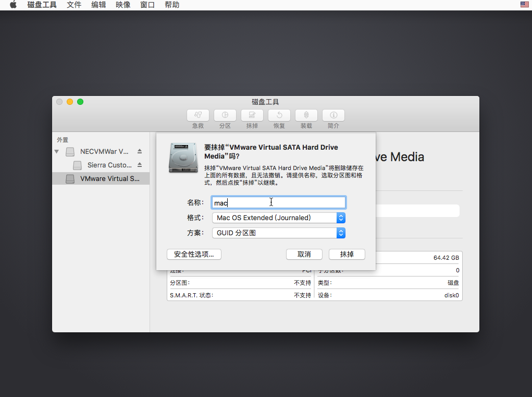The height and width of the screenshot is (397, 532).
Task: Collapse the NECVMWar V... disclosure triangle
Action: [57, 151]
